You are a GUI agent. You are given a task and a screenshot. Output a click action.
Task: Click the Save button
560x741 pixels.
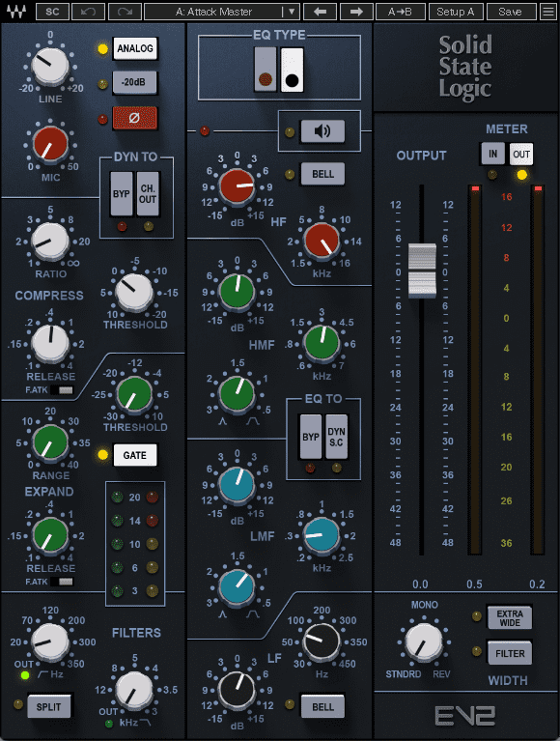511,12
